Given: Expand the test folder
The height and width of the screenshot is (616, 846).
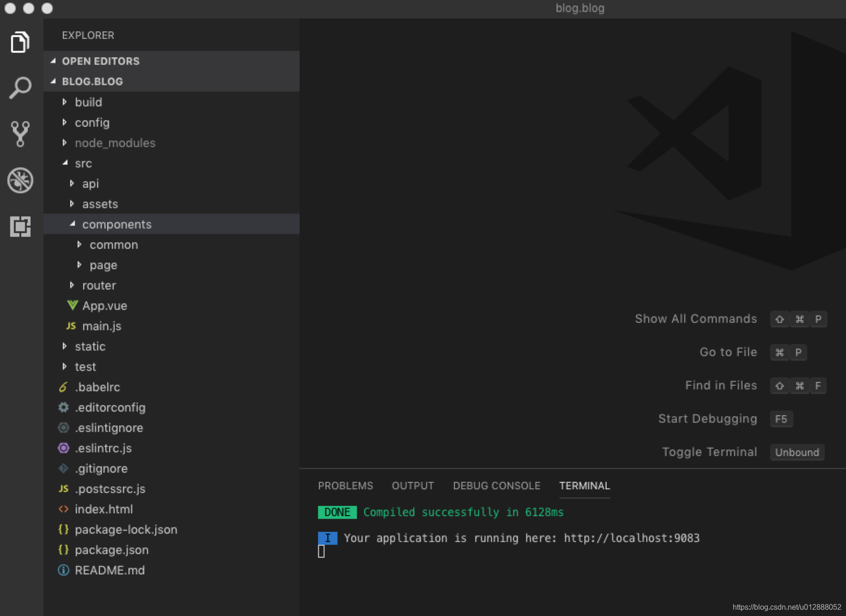Looking at the screenshot, I should point(172,366).
